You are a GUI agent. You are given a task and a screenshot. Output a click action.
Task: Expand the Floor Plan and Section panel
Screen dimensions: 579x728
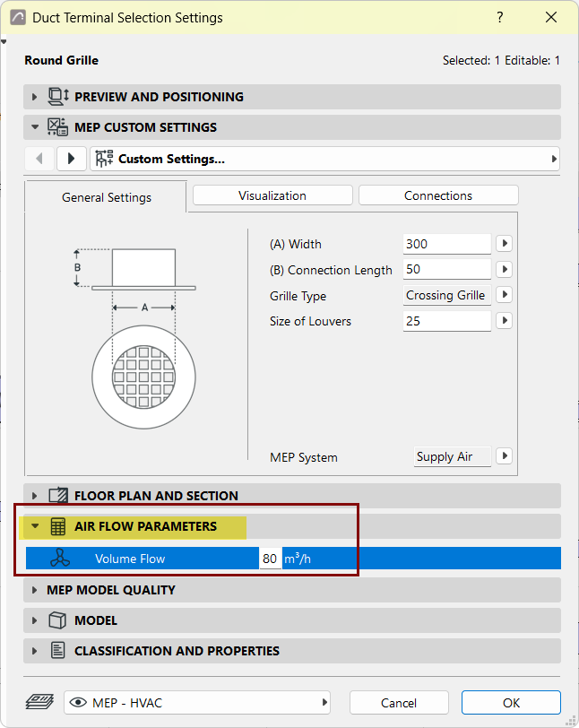(x=34, y=496)
